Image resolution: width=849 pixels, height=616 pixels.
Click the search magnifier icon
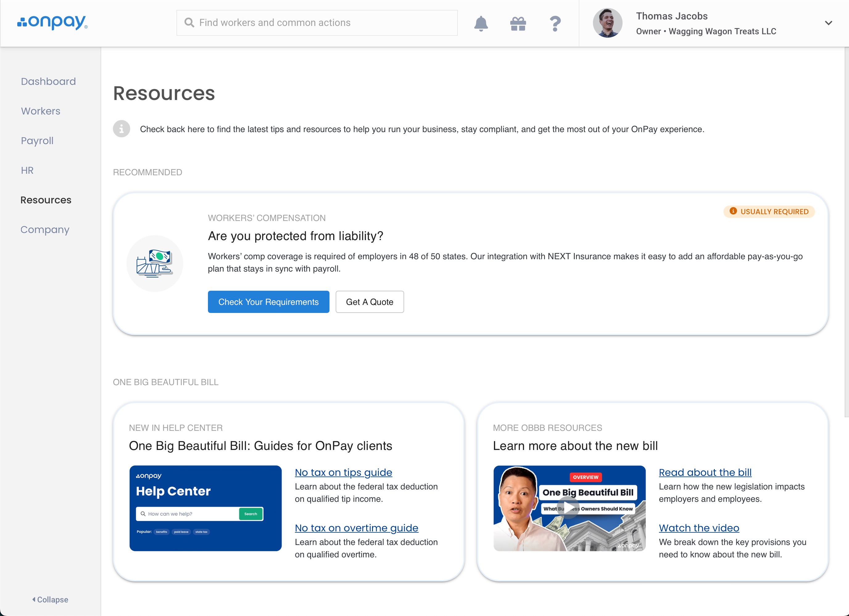tap(189, 23)
